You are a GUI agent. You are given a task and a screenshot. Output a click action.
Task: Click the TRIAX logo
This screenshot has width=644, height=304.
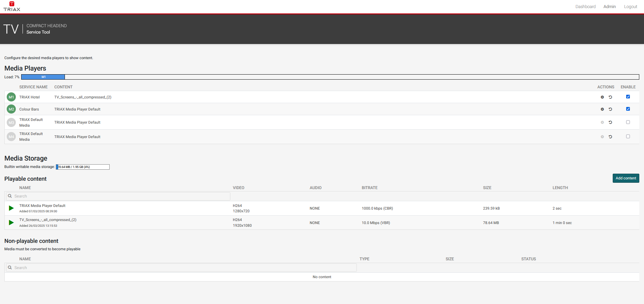pyautogui.click(x=12, y=6)
